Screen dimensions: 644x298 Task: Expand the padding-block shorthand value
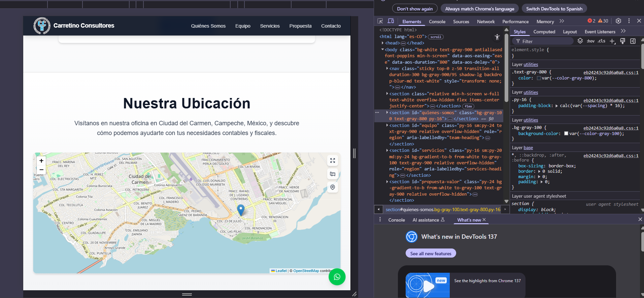point(556,106)
